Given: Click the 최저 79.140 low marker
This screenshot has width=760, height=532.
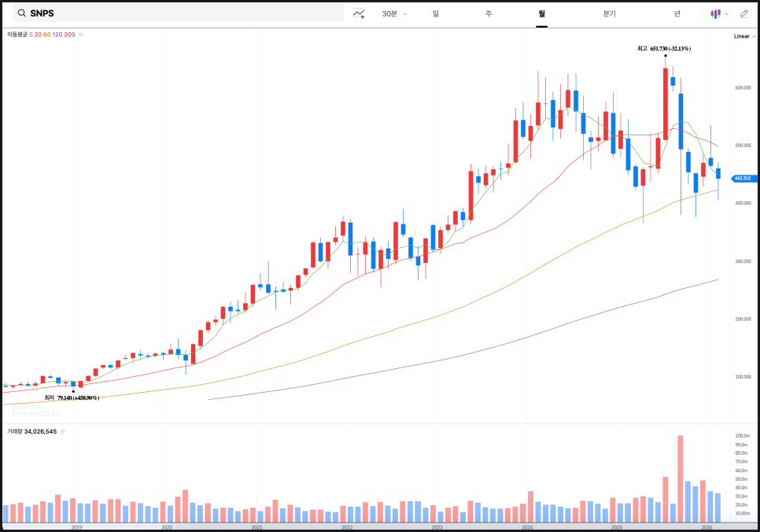Looking at the screenshot, I should (x=72, y=398).
